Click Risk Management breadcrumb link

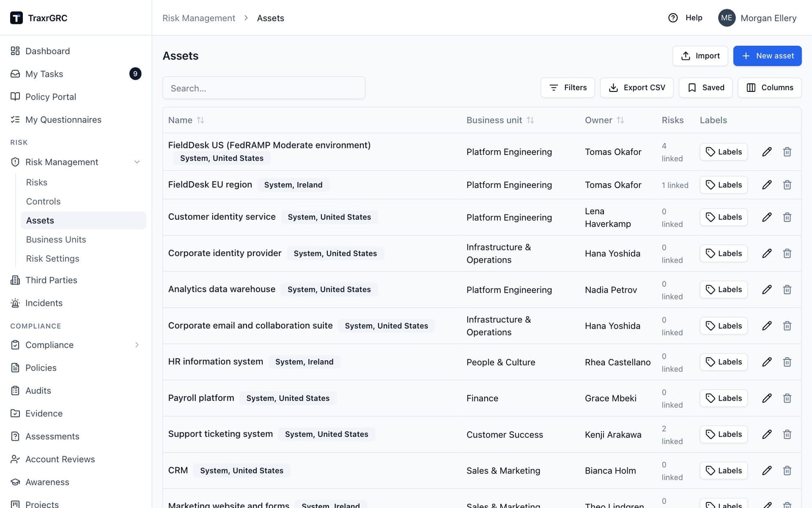(x=199, y=18)
